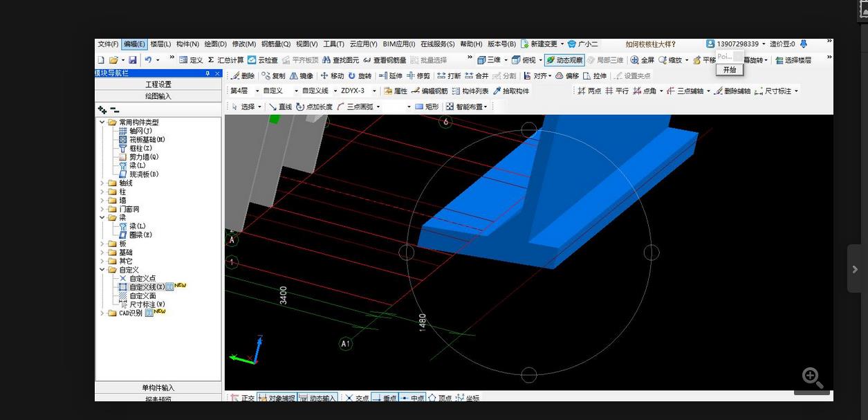Click the 合并 merge tool

tap(477, 75)
